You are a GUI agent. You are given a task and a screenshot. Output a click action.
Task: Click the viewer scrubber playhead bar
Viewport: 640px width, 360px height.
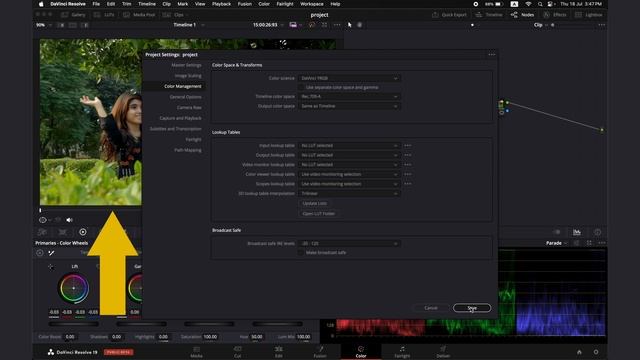coord(40,210)
